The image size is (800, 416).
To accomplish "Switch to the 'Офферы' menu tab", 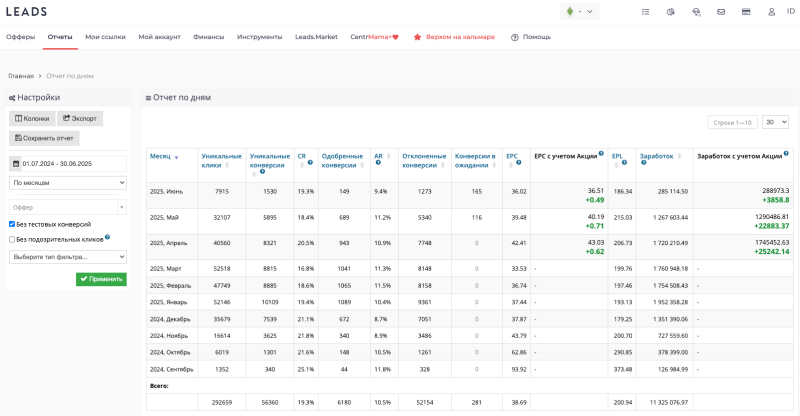I will coord(21,37).
